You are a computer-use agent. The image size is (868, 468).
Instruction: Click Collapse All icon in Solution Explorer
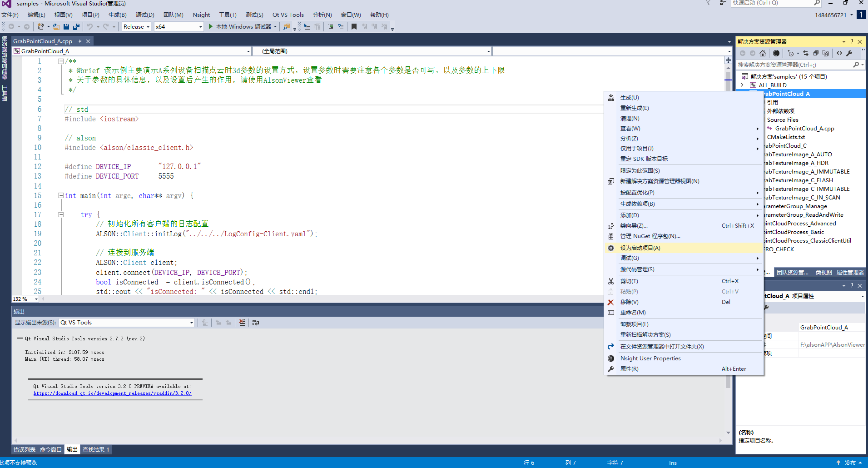point(816,53)
